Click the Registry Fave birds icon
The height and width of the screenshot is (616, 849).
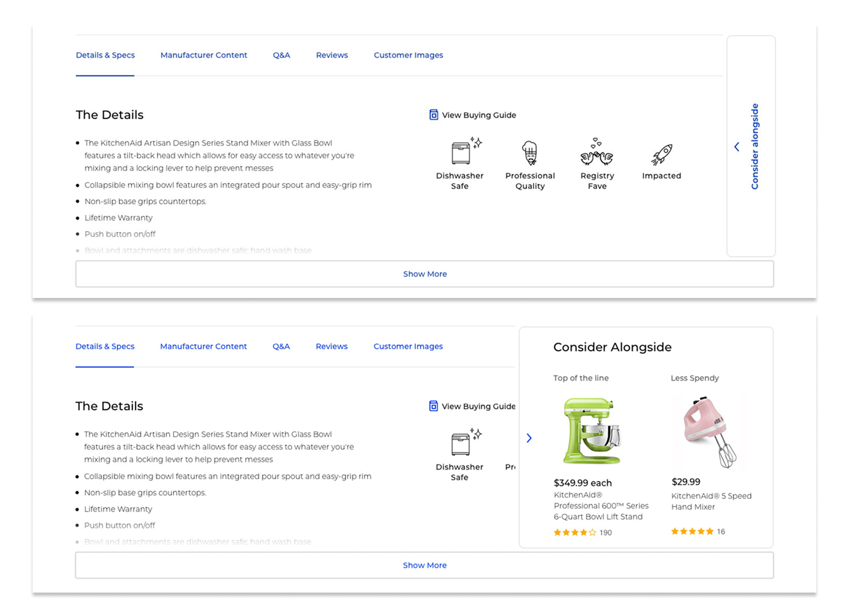tap(597, 151)
